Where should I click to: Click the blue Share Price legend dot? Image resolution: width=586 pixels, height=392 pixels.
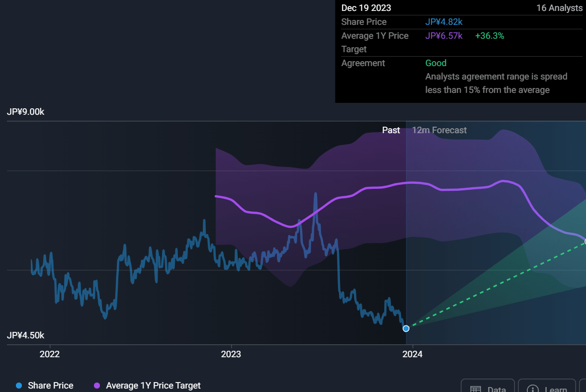pyautogui.click(x=19, y=385)
